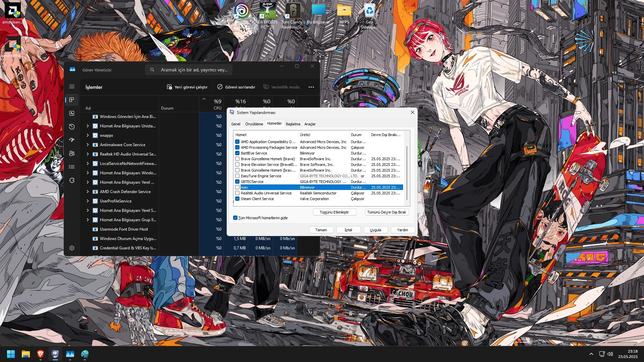The height and width of the screenshot is (362, 644).
Task: Confirm with the Tamam button
Action: pos(321,230)
